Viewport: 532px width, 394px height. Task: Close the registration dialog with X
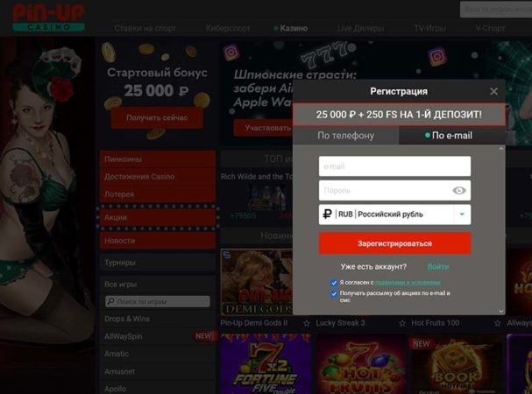coord(494,91)
